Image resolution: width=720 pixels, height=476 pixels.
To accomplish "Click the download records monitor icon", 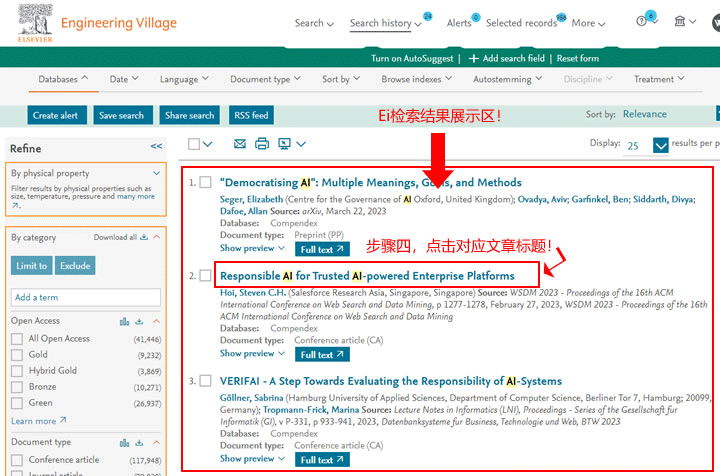I will (x=285, y=144).
